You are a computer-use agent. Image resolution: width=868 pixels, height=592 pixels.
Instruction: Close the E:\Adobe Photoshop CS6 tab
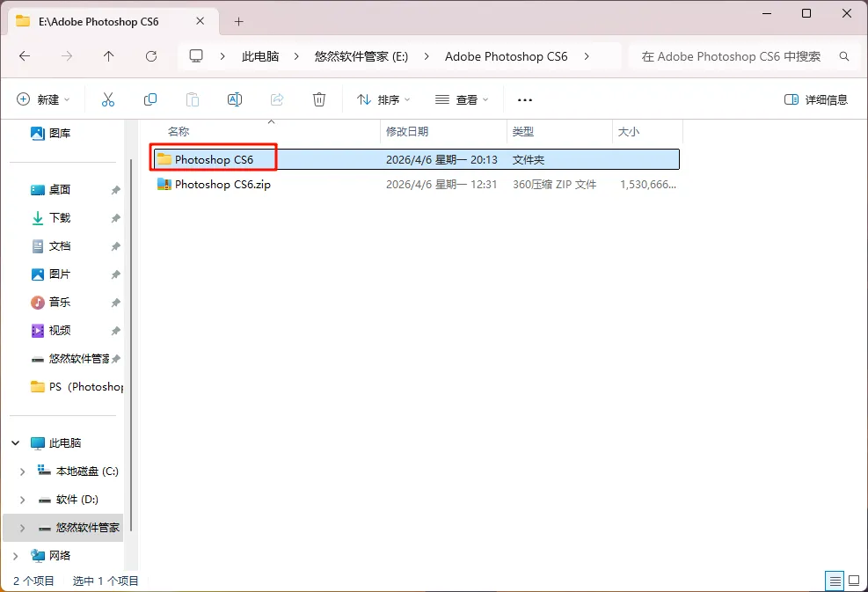coord(201,21)
